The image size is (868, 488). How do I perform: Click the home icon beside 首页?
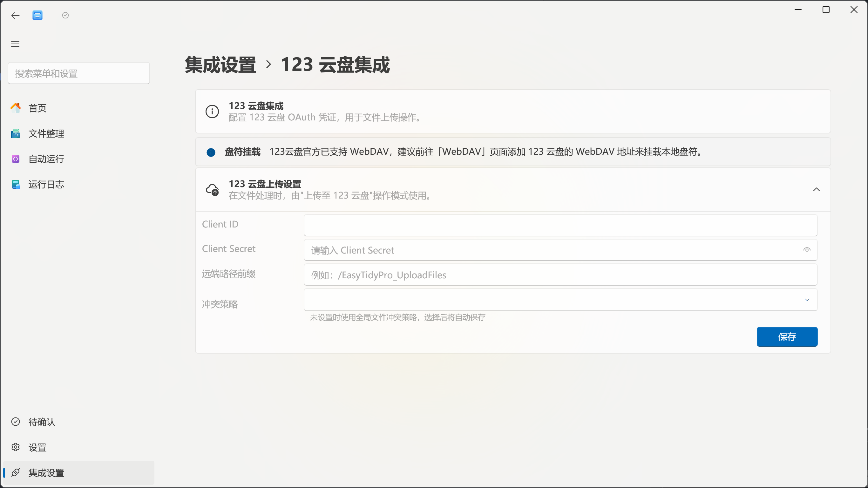click(16, 108)
